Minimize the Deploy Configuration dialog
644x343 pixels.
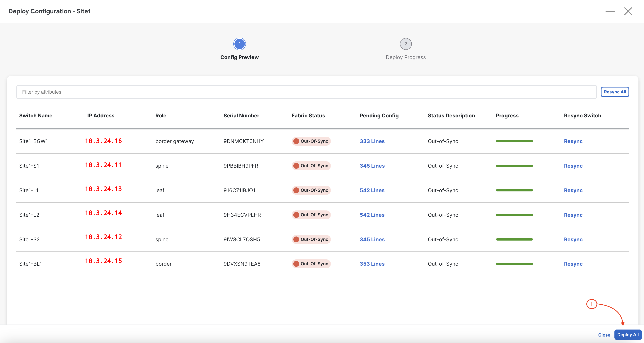click(x=610, y=11)
